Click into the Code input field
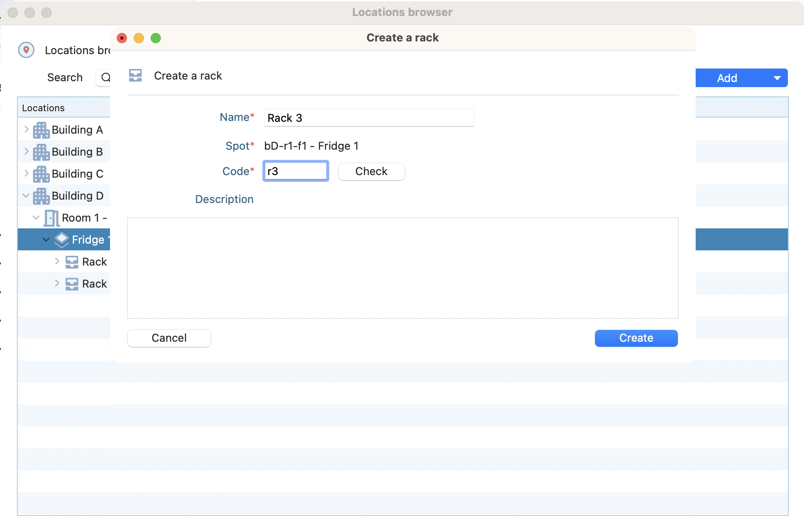The height and width of the screenshot is (532, 804). [x=295, y=171]
